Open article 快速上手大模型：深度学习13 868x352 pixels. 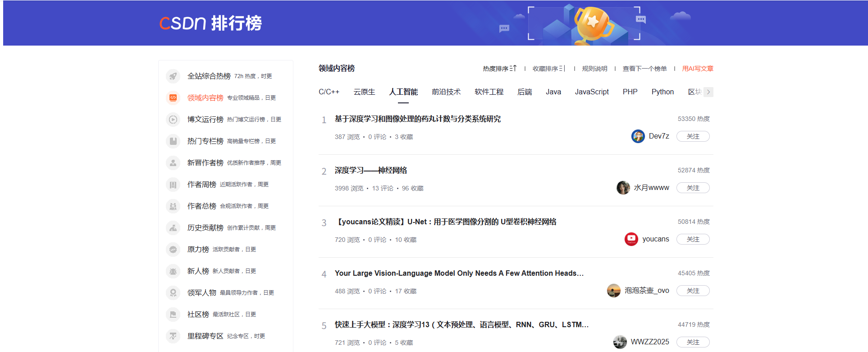(461, 325)
